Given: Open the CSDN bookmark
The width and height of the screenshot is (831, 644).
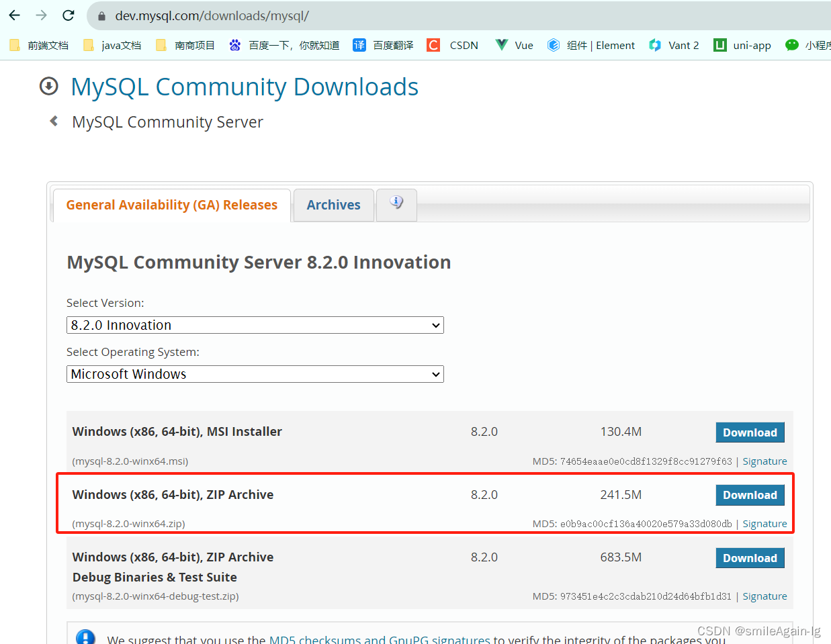Looking at the screenshot, I should (x=453, y=45).
